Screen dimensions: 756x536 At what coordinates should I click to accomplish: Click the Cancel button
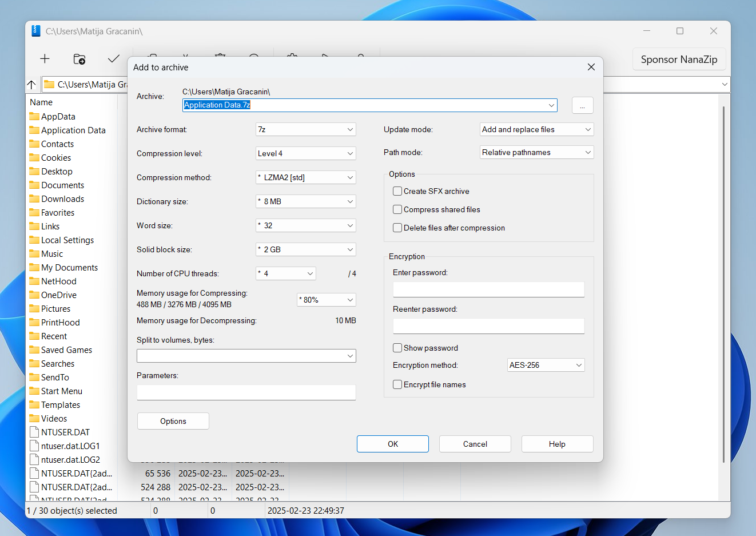pos(475,444)
